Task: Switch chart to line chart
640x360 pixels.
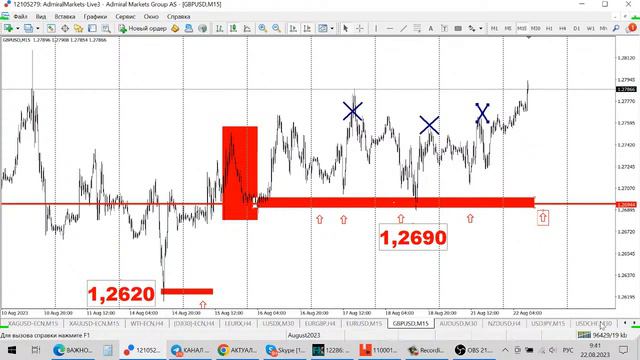Action: point(247,28)
